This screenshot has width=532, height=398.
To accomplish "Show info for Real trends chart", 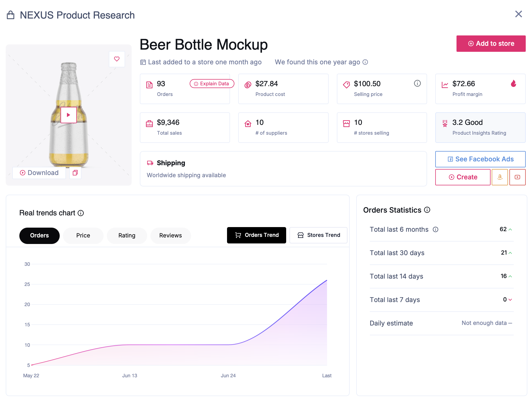I will (x=81, y=213).
